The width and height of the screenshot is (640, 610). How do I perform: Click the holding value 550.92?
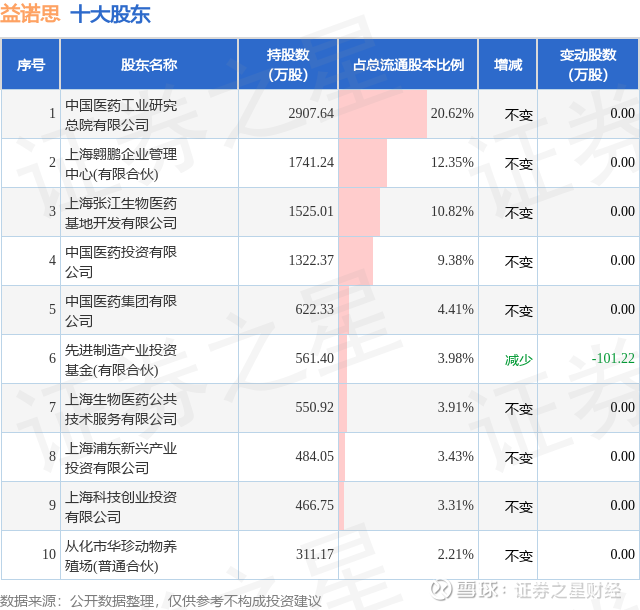click(x=315, y=407)
